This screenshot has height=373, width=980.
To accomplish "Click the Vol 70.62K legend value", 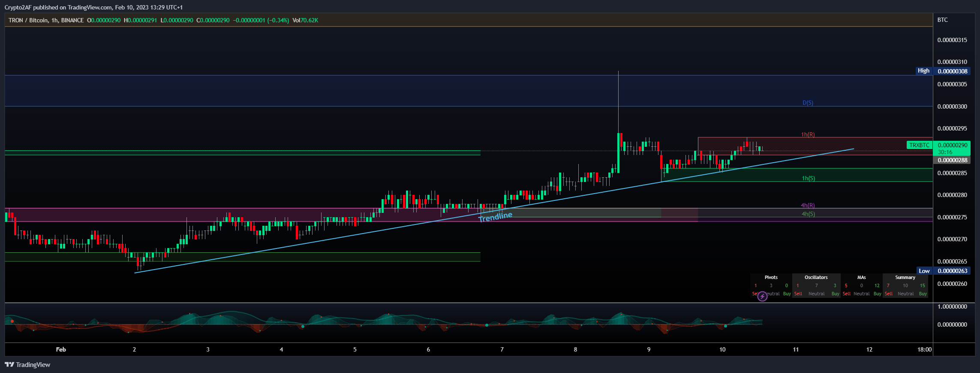I will 305,20.
